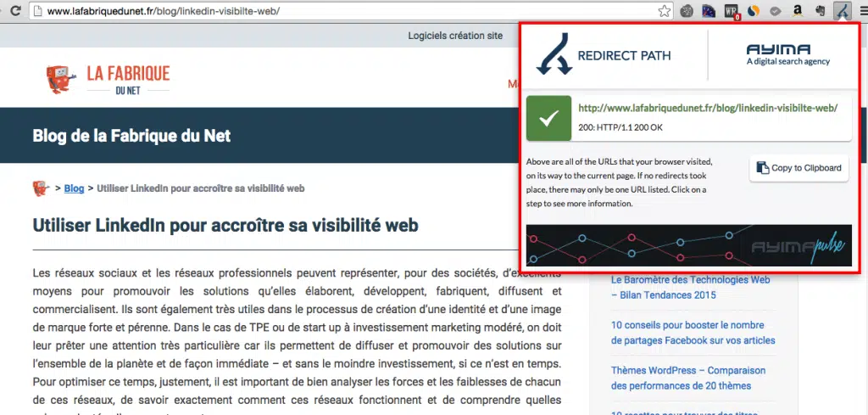Expand the lafabriquedunet.fr redirect step URL
Screen dimensions: 868x415
pyautogui.click(x=708, y=109)
